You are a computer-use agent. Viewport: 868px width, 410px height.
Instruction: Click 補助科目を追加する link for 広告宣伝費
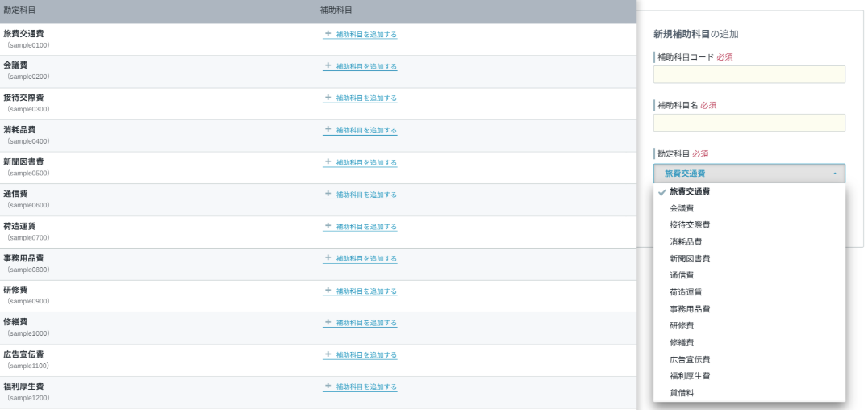point(360,354)
